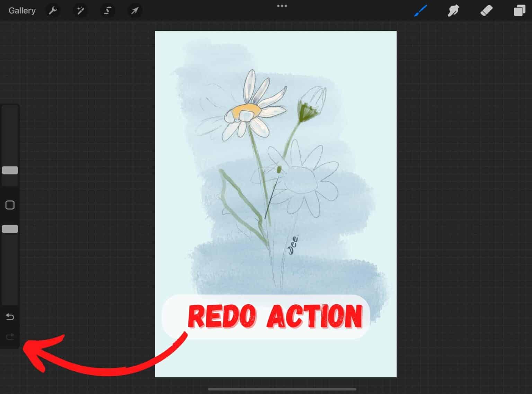The image size is (532, 394).
Task: Select the Transform arrow tool
Action: tap(135, 10)
